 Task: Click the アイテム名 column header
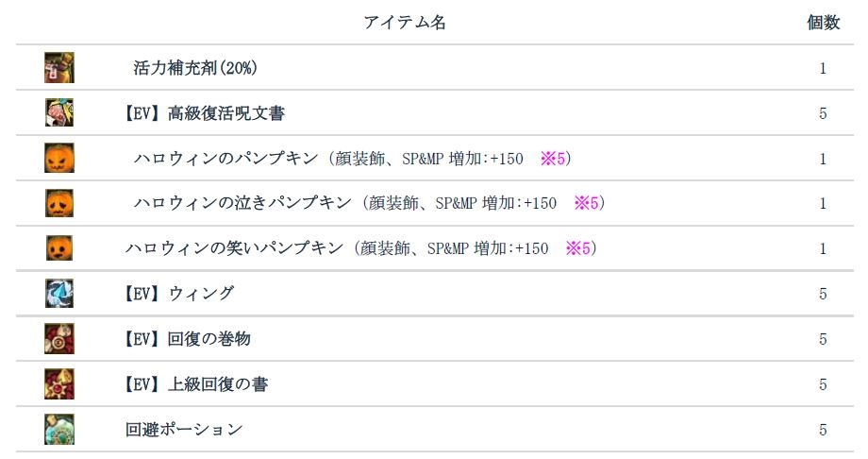(405, 23)
